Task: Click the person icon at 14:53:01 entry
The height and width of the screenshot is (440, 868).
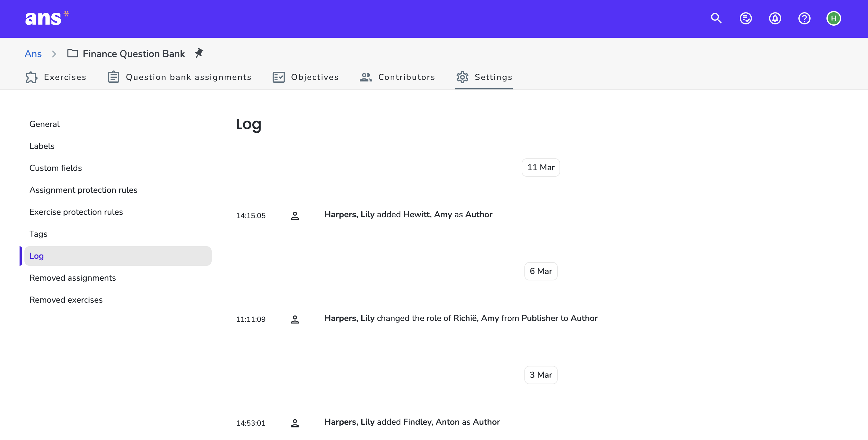Action: pyautogui.click(x=295, y=423)
